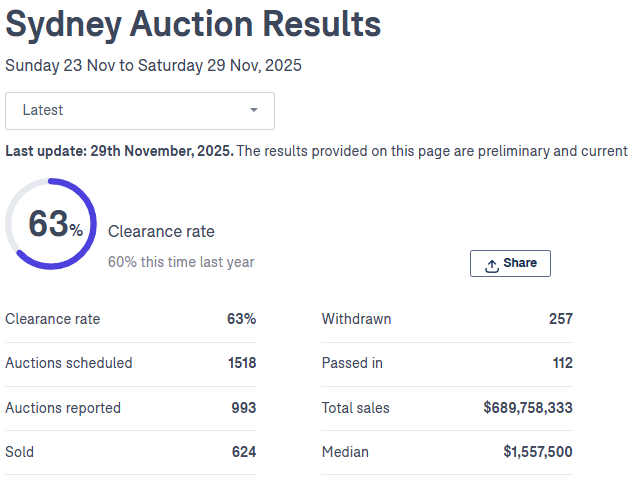Select the Withdrawn row label
The width and height of the screenshot is (629, 480).
click(x=356, y=319)
